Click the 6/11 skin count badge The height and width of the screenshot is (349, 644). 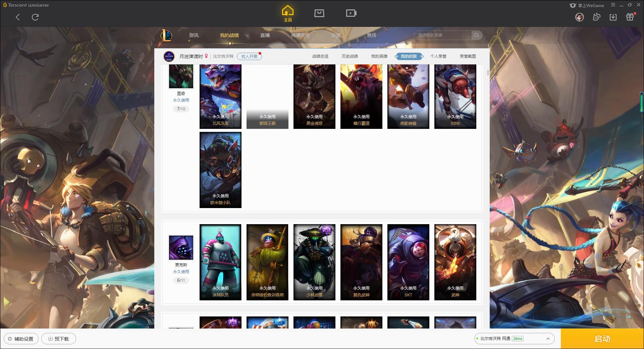[x=181, y=281]
